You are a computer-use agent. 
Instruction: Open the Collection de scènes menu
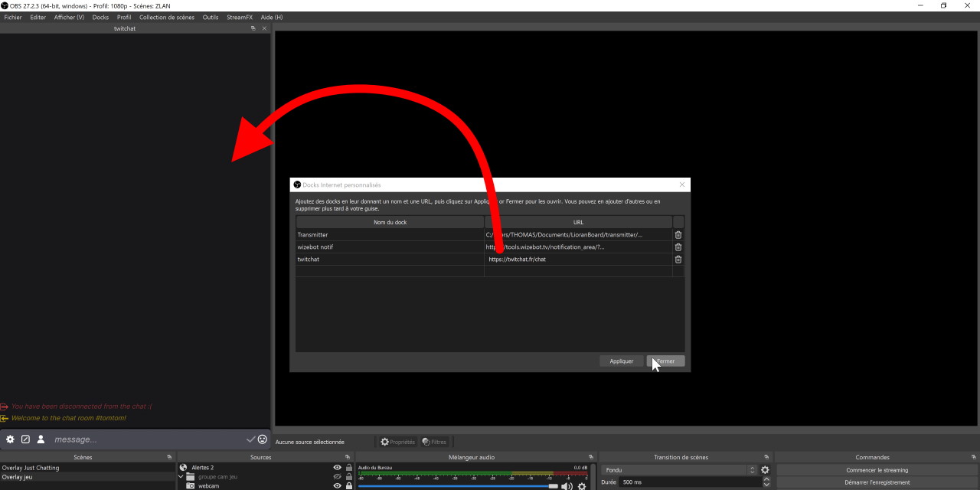(x=166, y=18)
